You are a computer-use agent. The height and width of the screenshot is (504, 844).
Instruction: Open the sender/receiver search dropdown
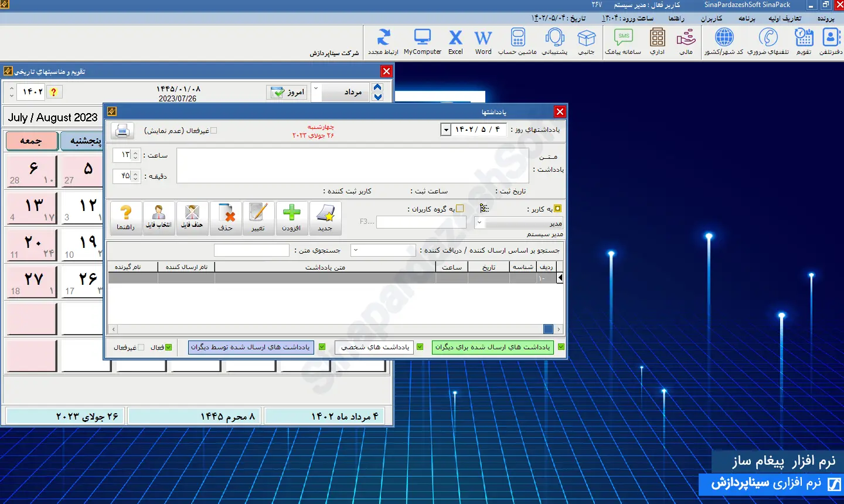point(355,250)
